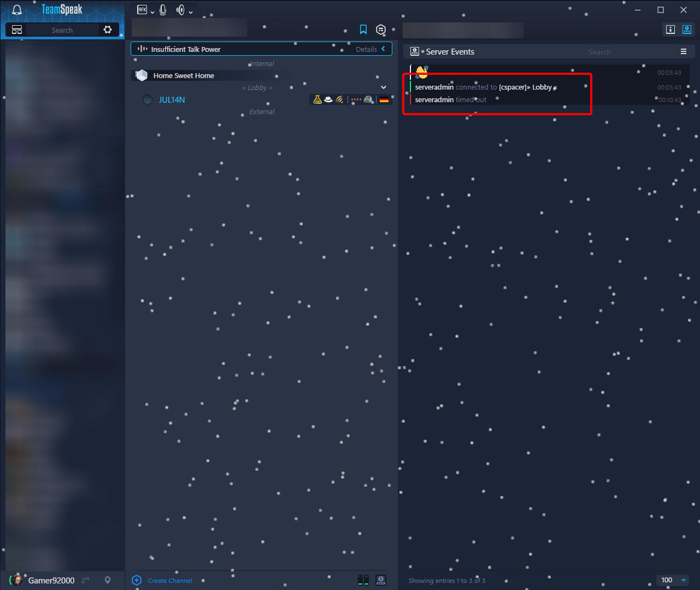
Task: Toggle AFK status mode
Action: point(142,9)
